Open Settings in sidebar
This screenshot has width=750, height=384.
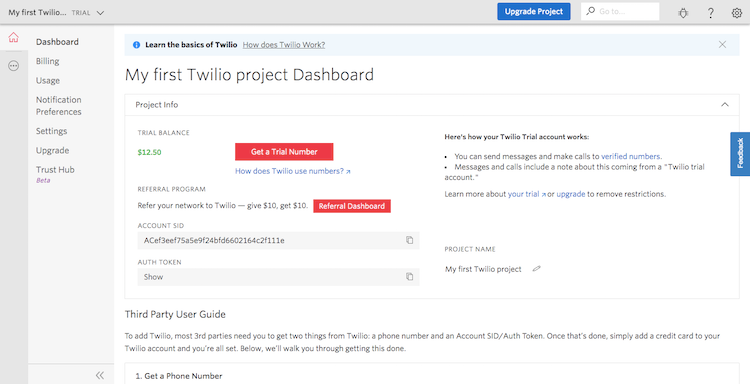[51, 131]
